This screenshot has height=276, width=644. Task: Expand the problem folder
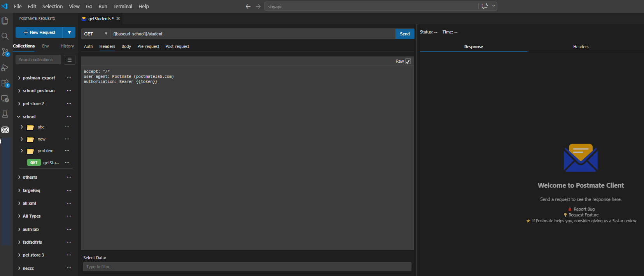pyautogui.click(x=22, y=151)
